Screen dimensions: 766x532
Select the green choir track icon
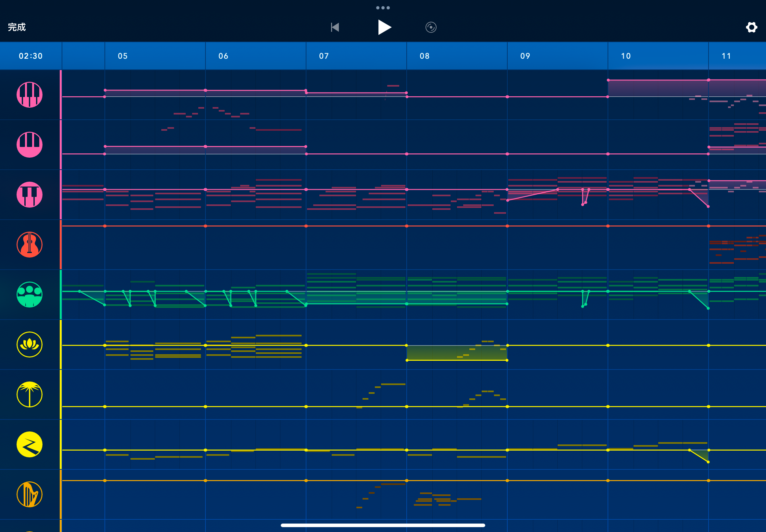point(30,295)
